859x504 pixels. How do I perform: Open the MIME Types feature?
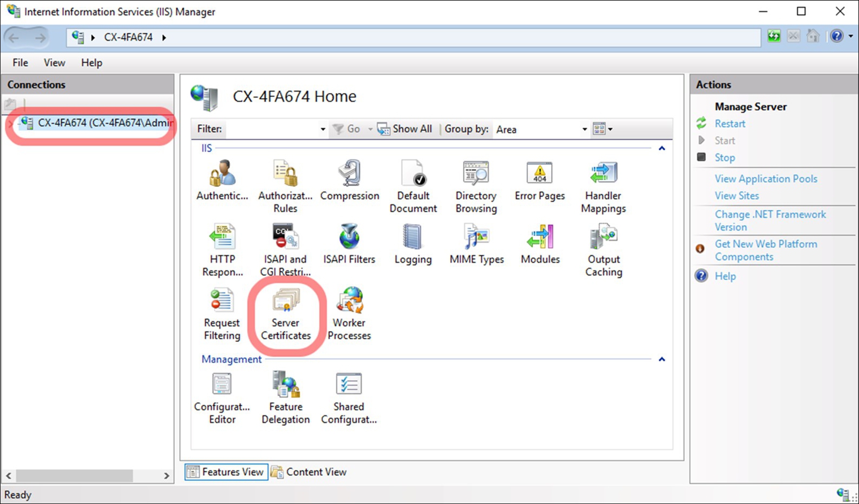pyautogui.click(x=477, y=244)
